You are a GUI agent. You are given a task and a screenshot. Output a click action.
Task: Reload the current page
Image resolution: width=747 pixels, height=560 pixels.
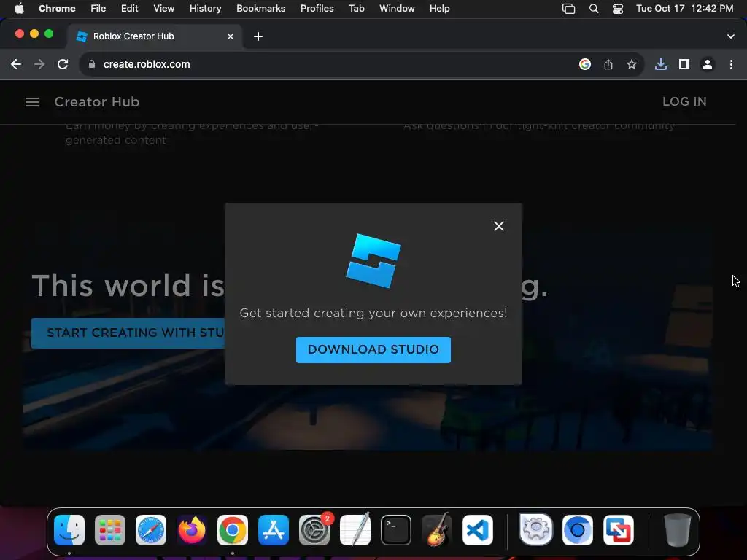(63, 64)
